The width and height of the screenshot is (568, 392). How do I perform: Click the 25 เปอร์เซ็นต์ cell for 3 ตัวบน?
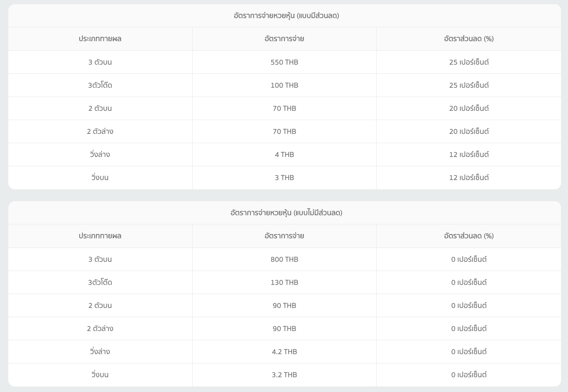point(468,62)
